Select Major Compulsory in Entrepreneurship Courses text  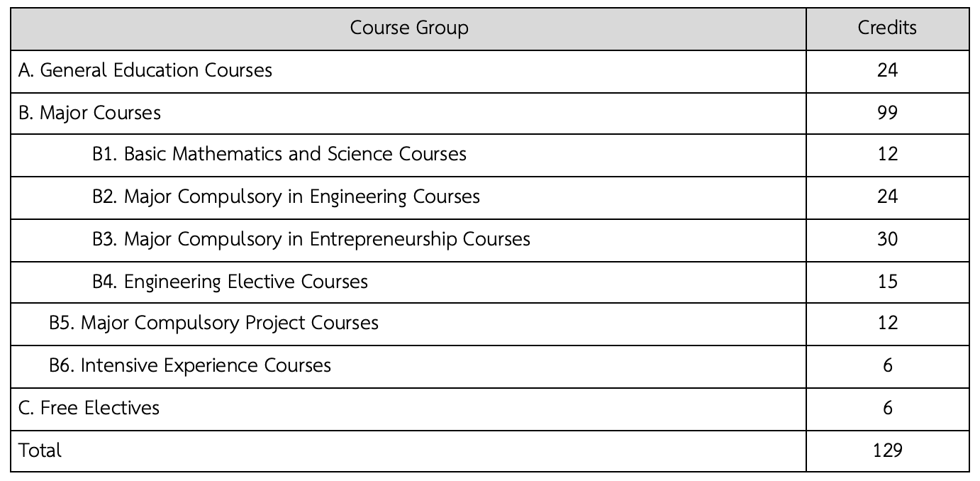tap(311, 239)
